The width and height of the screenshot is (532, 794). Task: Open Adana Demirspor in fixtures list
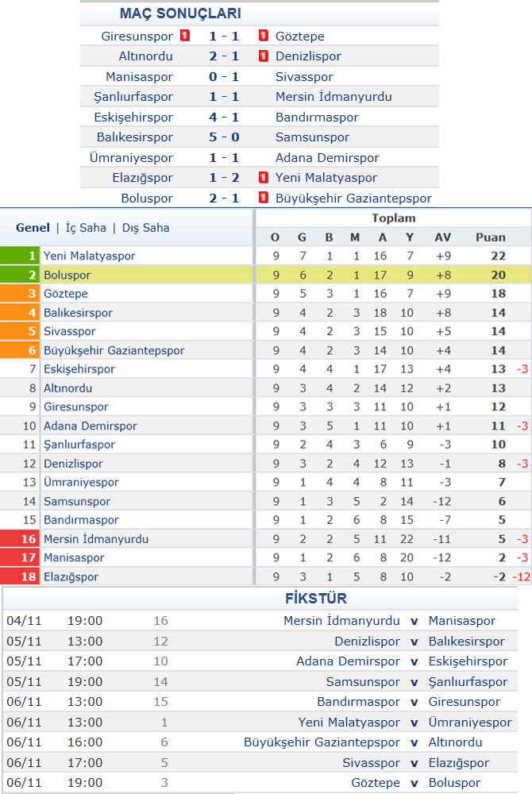pos(349,661)
